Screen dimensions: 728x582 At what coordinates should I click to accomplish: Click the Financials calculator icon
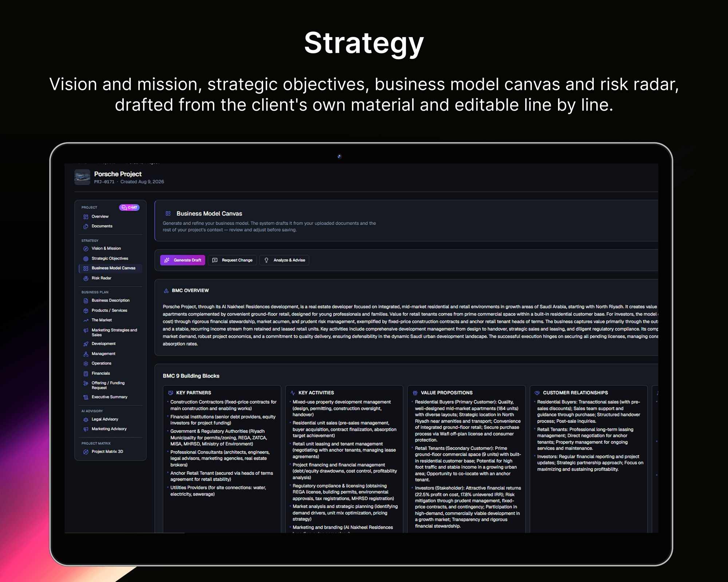[x=86, y=374]
